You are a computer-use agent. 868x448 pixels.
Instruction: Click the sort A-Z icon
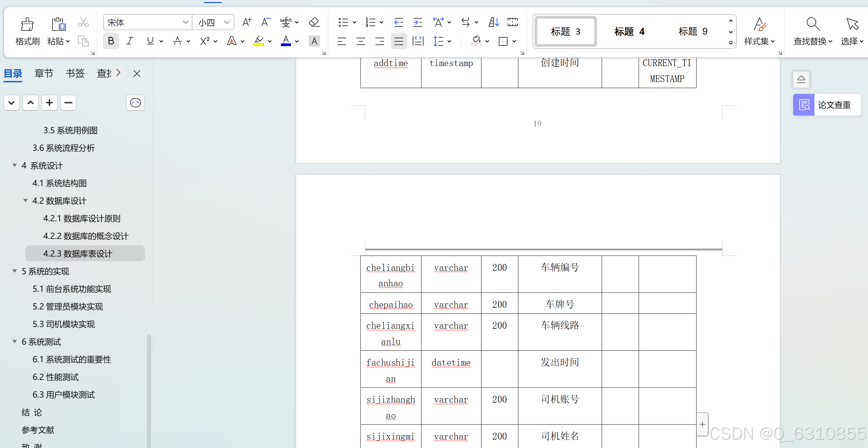coord(494,22)
